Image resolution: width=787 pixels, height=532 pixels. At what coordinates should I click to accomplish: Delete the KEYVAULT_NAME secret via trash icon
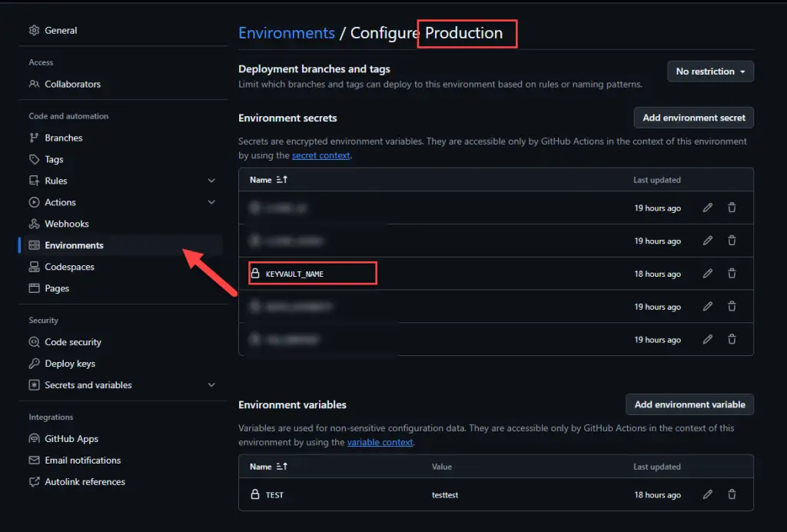(x=732, y=274)
